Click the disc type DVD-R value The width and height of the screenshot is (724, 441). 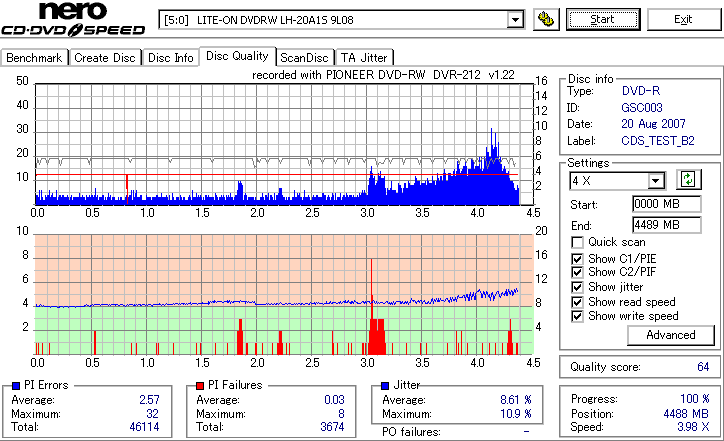[x=641, y=91]
